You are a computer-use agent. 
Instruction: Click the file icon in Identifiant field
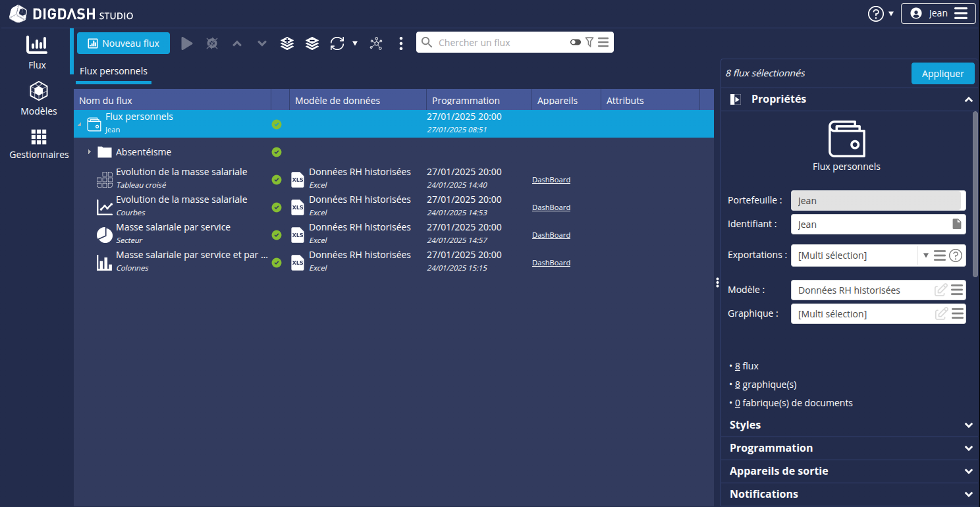coord(957,224)
